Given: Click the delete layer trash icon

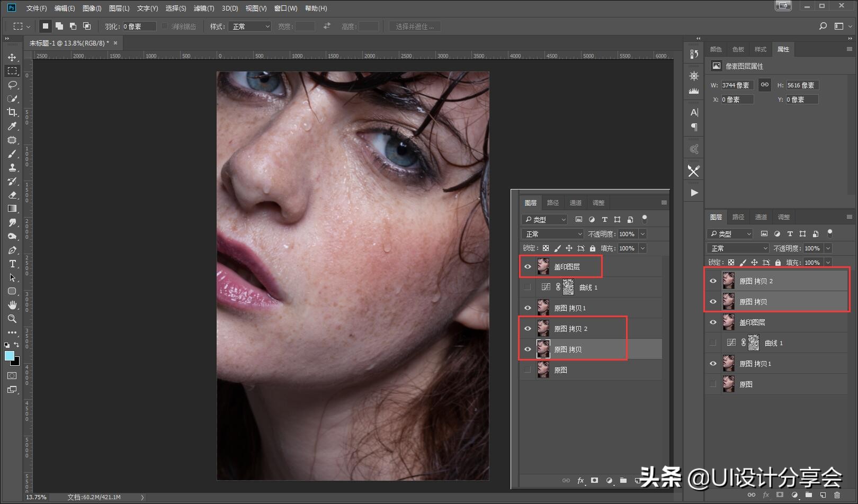Looking at the screenshot, I should [x=837, y=495].
